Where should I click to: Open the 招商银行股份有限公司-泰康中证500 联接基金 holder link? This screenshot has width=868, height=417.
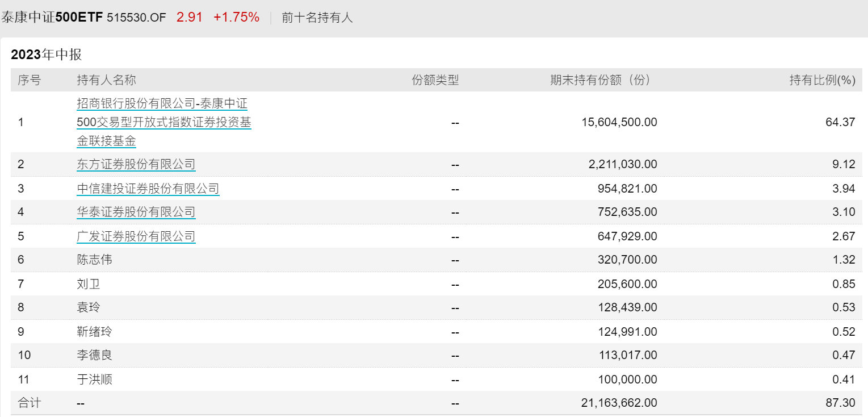[163, 122]
